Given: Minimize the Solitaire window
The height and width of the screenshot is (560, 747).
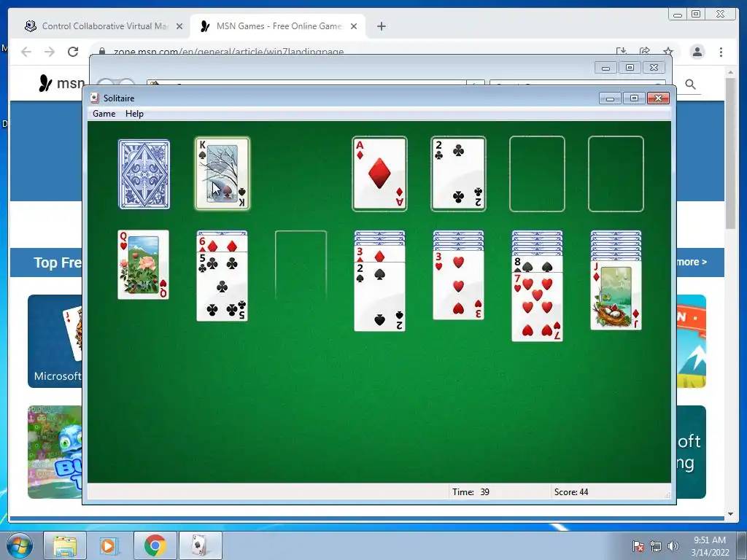Looking at the screenshot, I should coord(610,98).
